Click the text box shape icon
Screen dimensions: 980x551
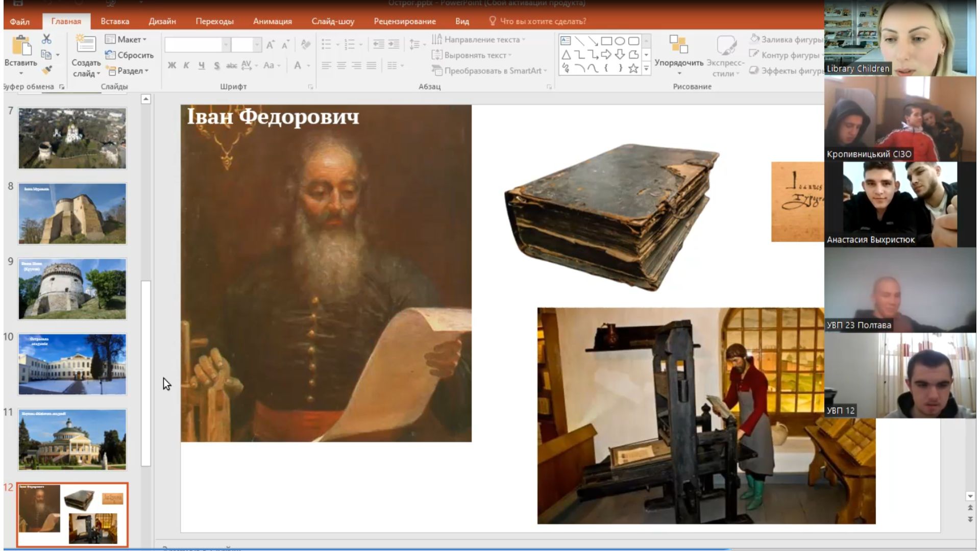566,41
